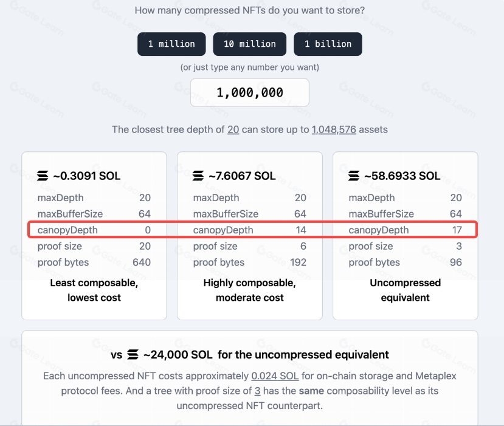
Task: Click canopyDepth value 17 in third card
Action: [x=457, y=230]
